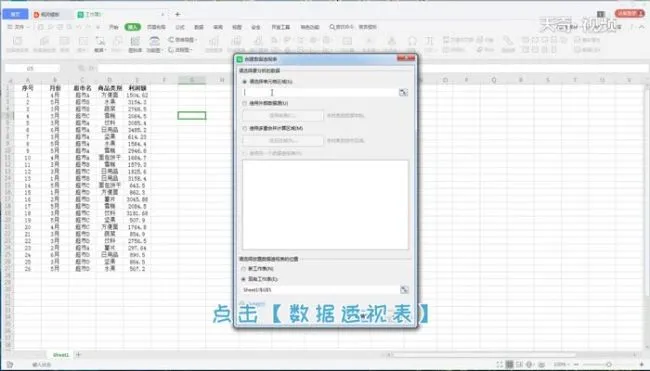Select the 'multiple consolidation ranges' radio option

pyautogui.click(x=245, y=129)
